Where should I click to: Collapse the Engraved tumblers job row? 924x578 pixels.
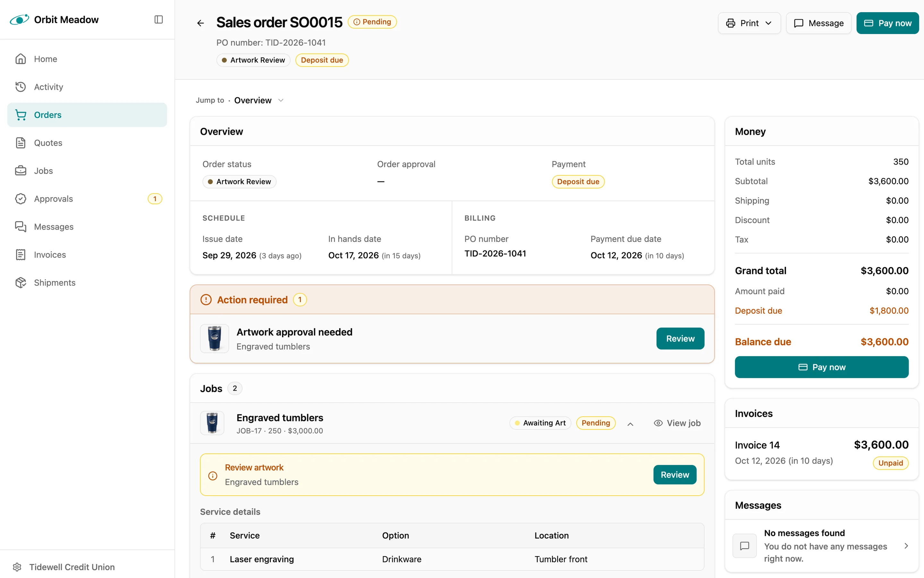coord(630,424)
